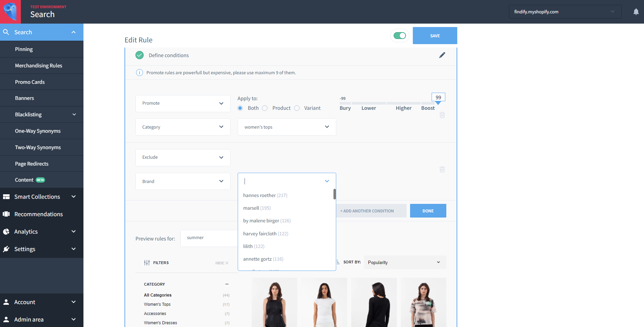Click the preview rules summer input field

[209, 238]
